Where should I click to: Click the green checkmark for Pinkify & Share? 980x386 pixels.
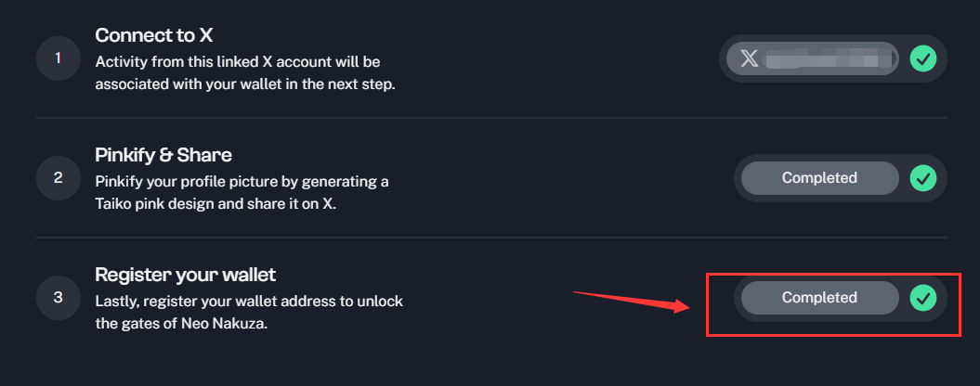pos(922,178)
